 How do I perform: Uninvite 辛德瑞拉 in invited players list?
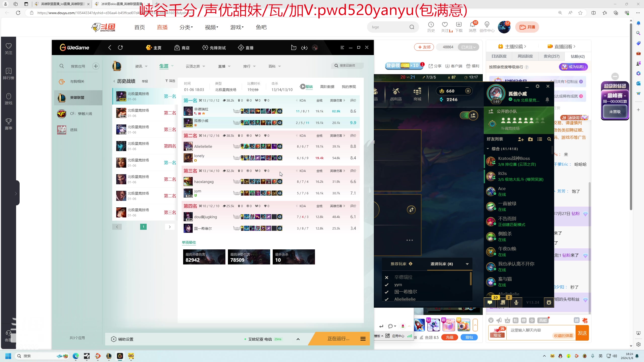pyautogui.click(x=387, y=277)
